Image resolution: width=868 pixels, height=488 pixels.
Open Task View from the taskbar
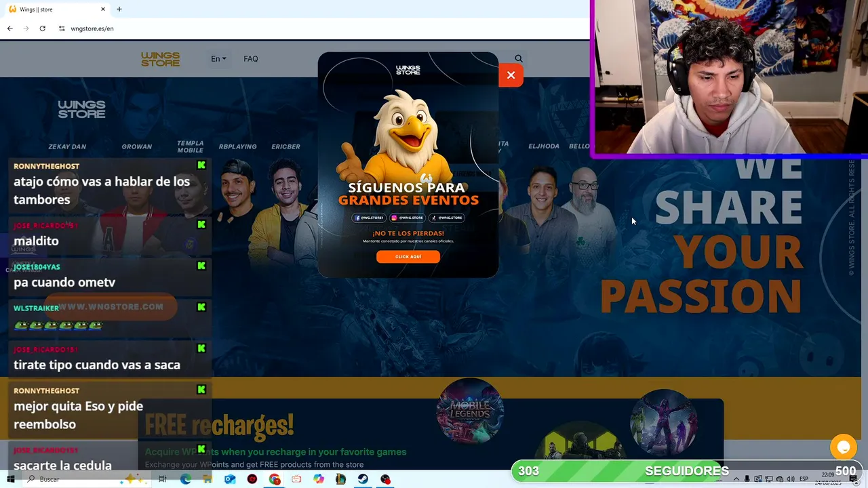click(x=162, y=479)
